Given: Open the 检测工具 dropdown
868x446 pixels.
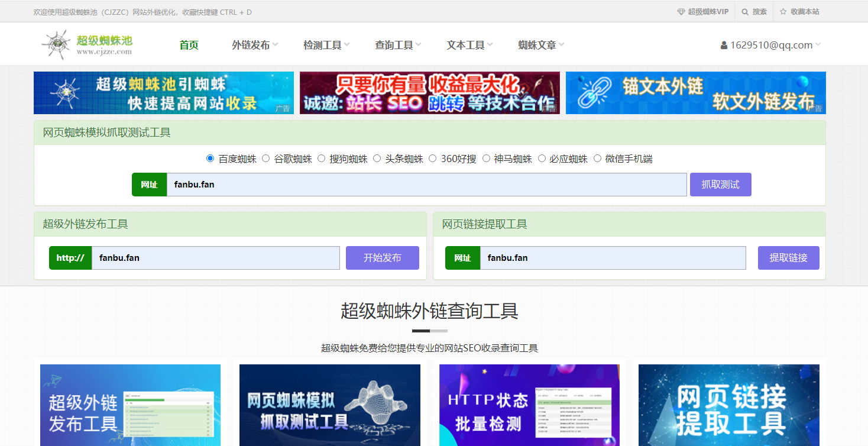Looking at the screenshot, I should (x=322, y=44).
